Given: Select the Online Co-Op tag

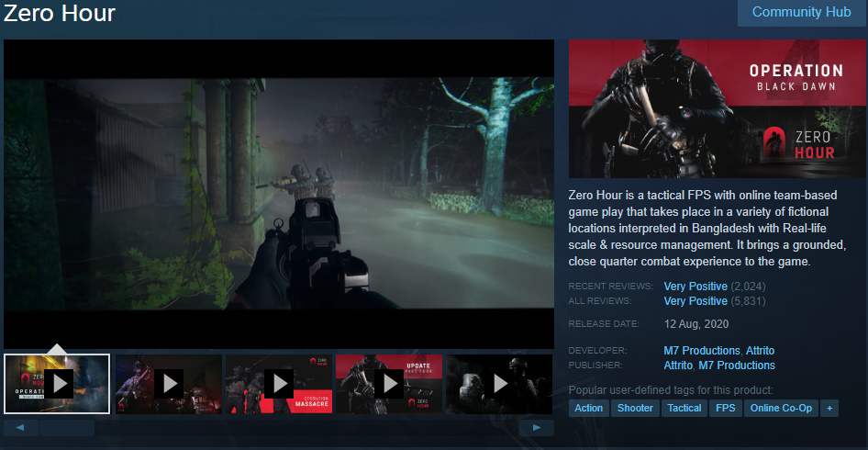Looking at the screenshot, I should pos(781,409).
